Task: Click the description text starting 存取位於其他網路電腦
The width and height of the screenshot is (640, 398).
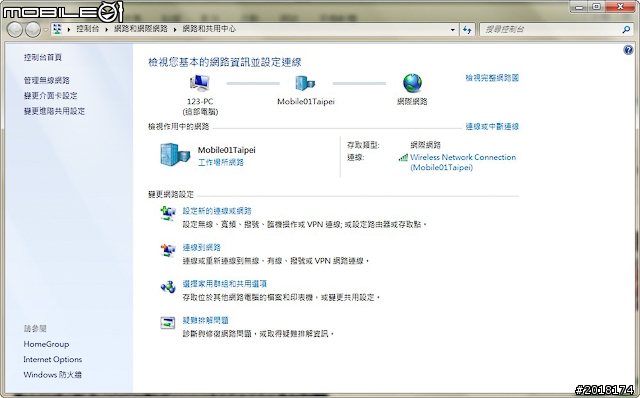Action: tap(281, 298)
